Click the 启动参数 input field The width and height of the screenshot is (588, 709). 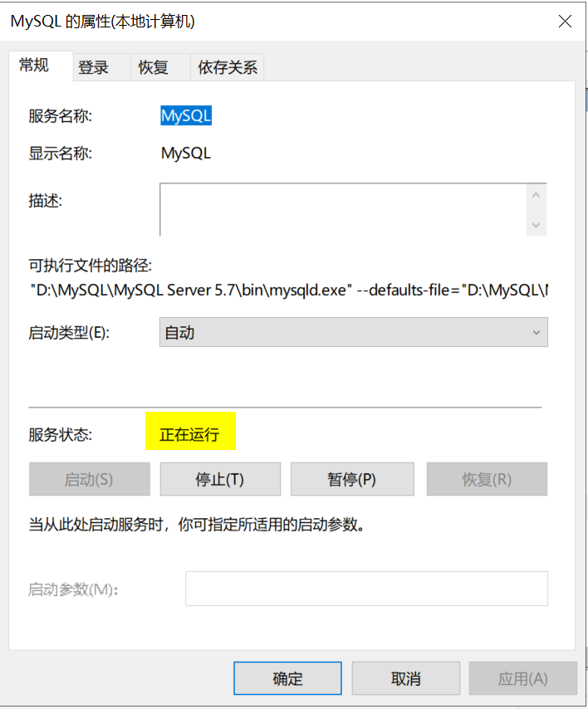point(366,589)
